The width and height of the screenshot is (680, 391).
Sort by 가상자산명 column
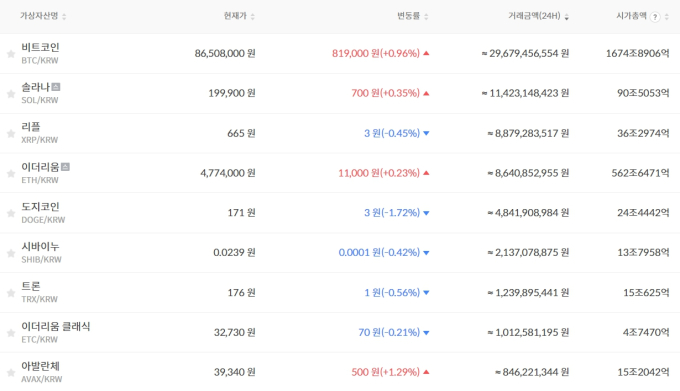click(43, 16)
